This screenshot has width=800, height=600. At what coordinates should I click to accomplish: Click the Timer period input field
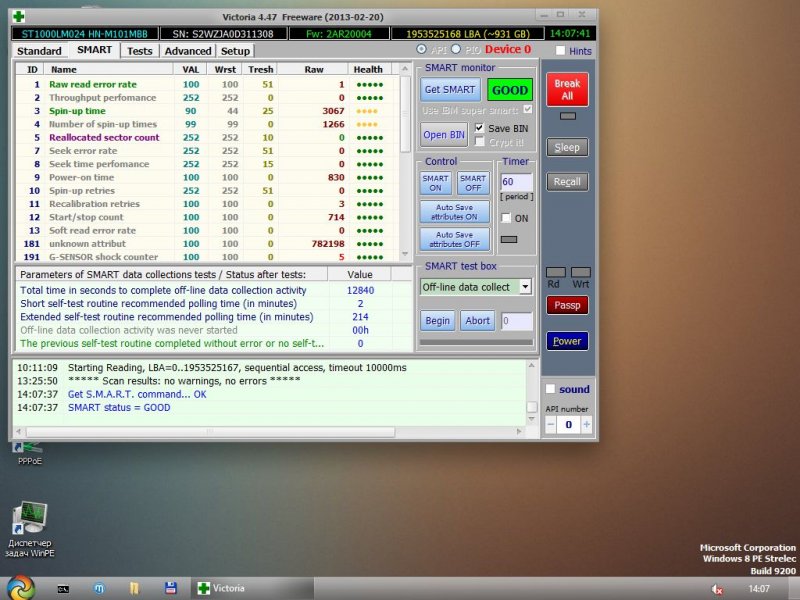click(516, 182)
